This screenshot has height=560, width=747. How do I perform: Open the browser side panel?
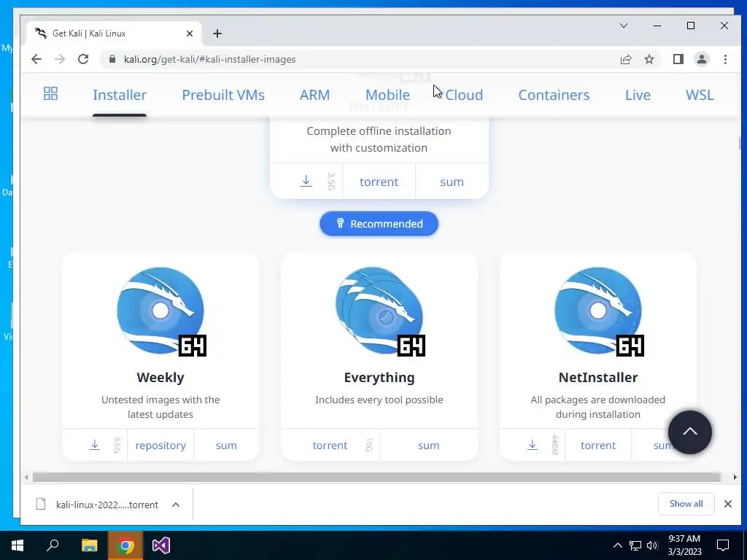pos(678,59)
